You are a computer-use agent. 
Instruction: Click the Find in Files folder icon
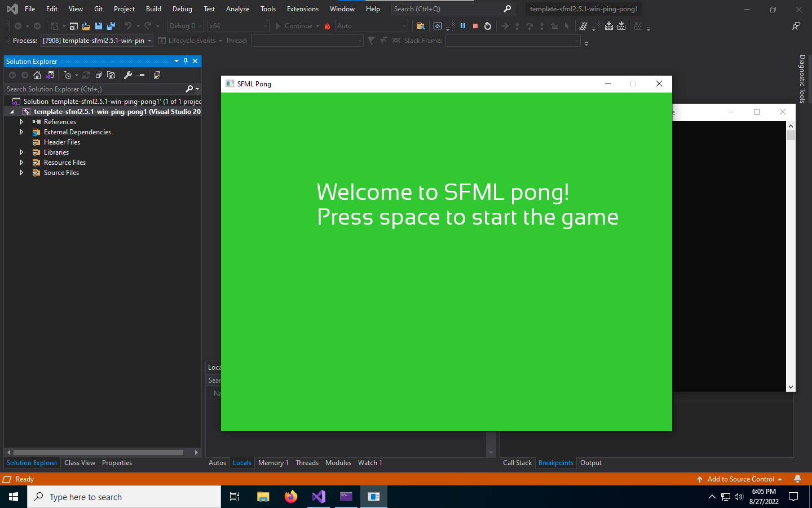[x=420, y=26]
